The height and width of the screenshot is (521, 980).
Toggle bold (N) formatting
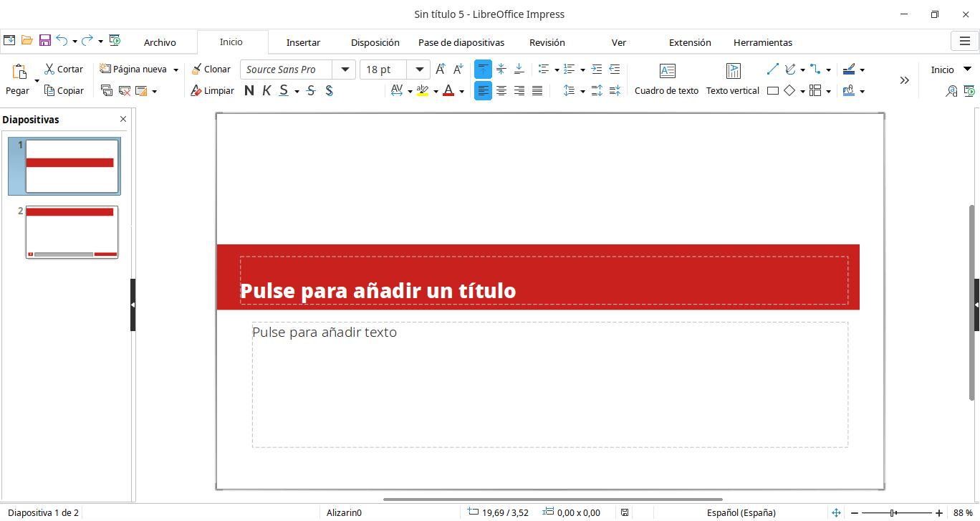(249, 91)
